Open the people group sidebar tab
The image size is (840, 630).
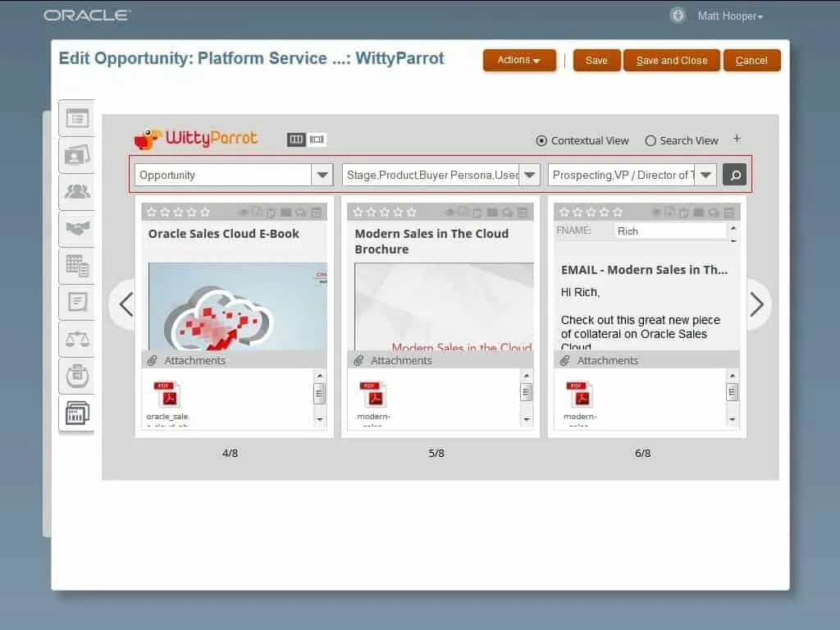tap(77, 191)
